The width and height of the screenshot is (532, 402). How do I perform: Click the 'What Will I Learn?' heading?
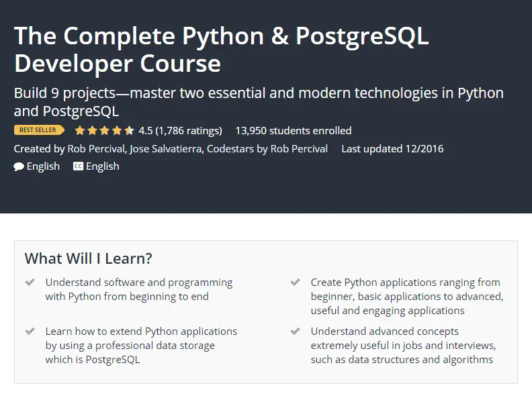click(x=88, y=258)
